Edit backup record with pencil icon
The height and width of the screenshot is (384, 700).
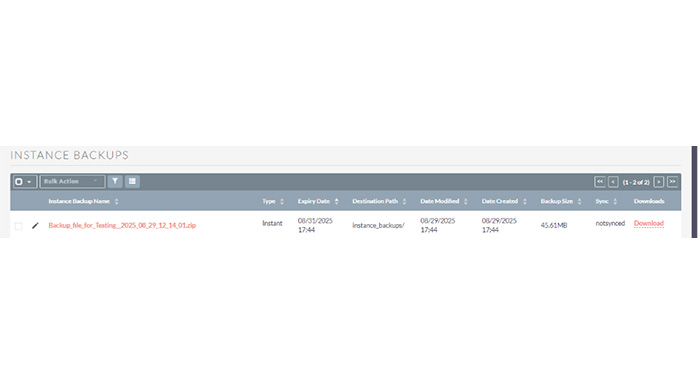point(35,225)
